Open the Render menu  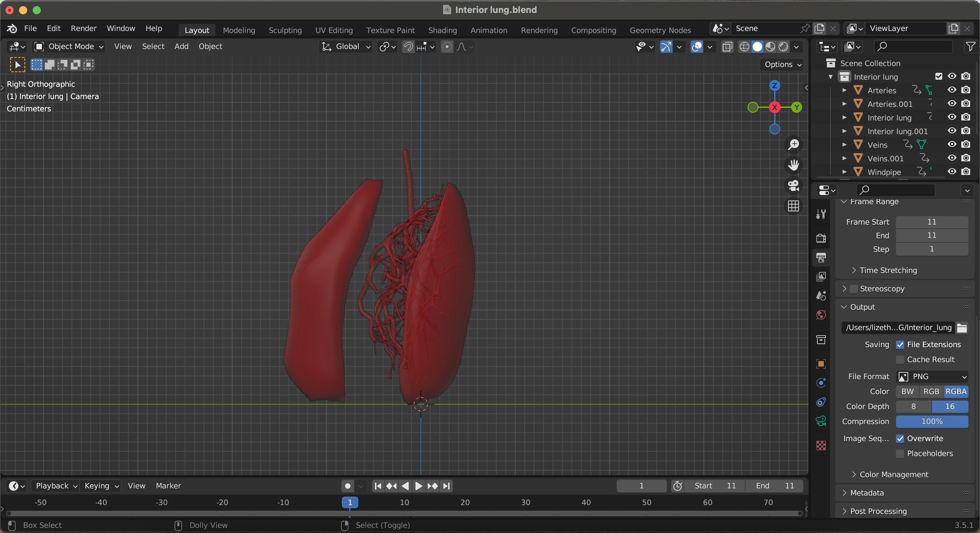(x=83, y=29)
